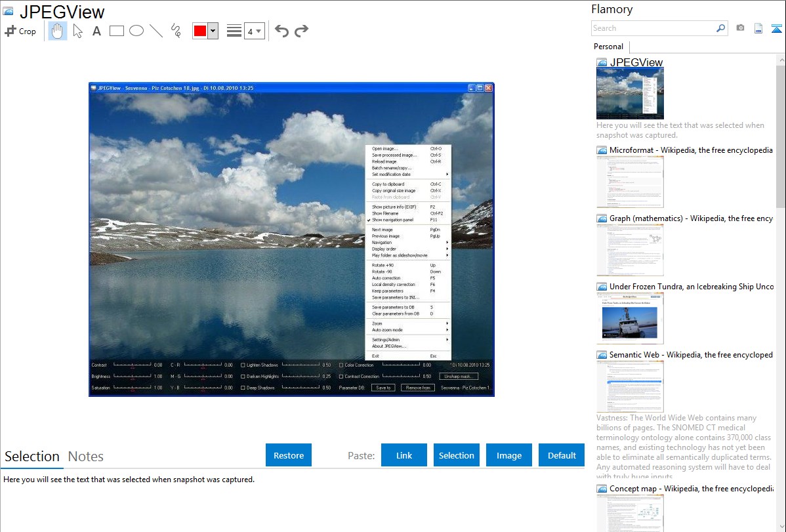
Task: Open the Graph (mathematics) snapshot thumbnail
Action: [x=630, y=250]
